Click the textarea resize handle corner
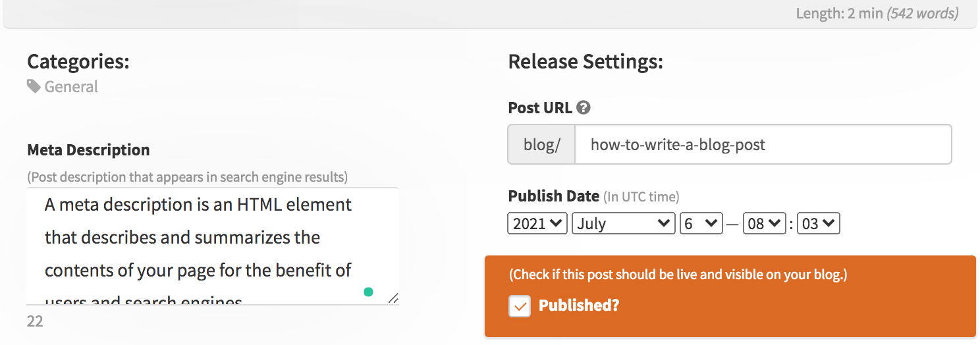The image size is (980, 345). [393, 298]
